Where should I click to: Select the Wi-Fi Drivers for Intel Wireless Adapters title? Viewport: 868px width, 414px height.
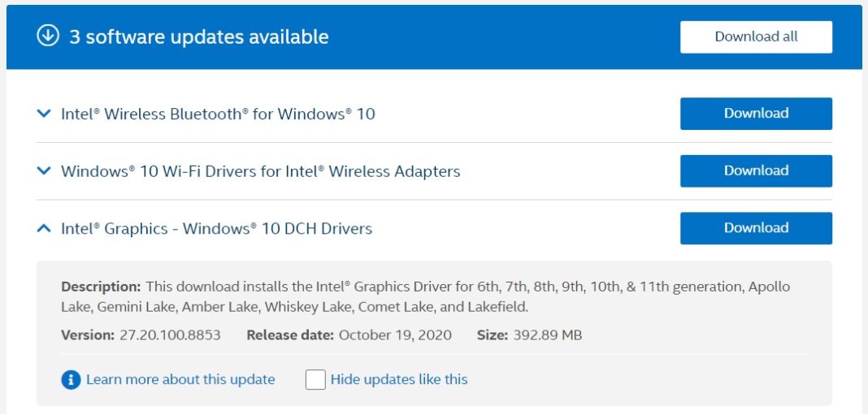pos(260,171)
